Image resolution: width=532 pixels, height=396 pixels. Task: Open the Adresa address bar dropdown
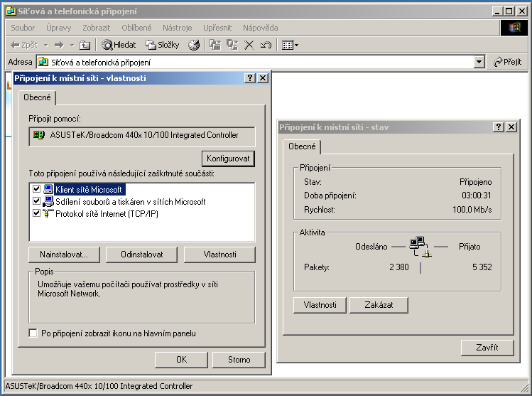click(x=479, y=62)
